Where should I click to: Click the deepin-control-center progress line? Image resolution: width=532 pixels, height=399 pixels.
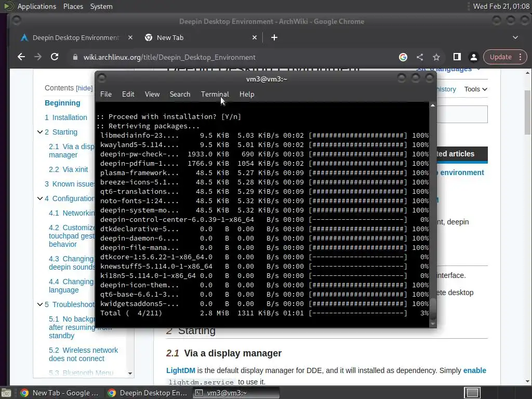pyautogui.click(x=264, y=220)
